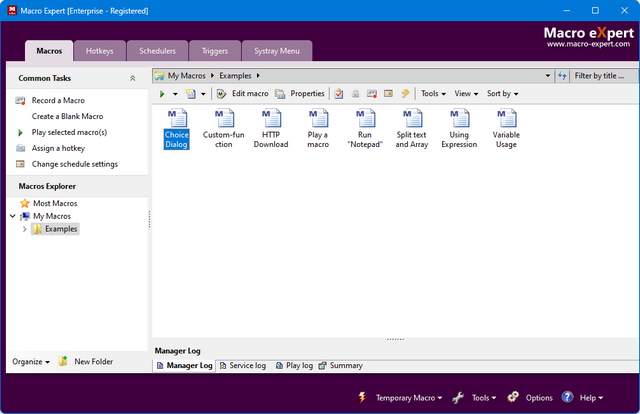Click the padlock toolbar icon
640x414 pixels.
click(x=356, y=94)
